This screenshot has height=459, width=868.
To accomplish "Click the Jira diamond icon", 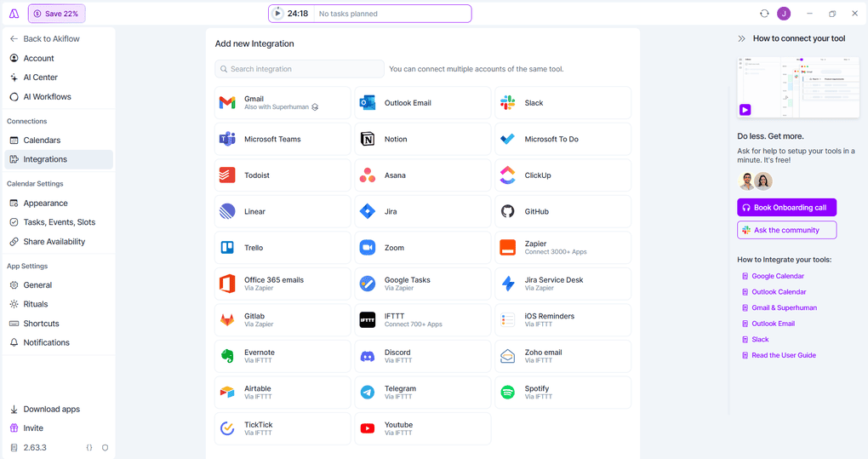I will 368,211.
